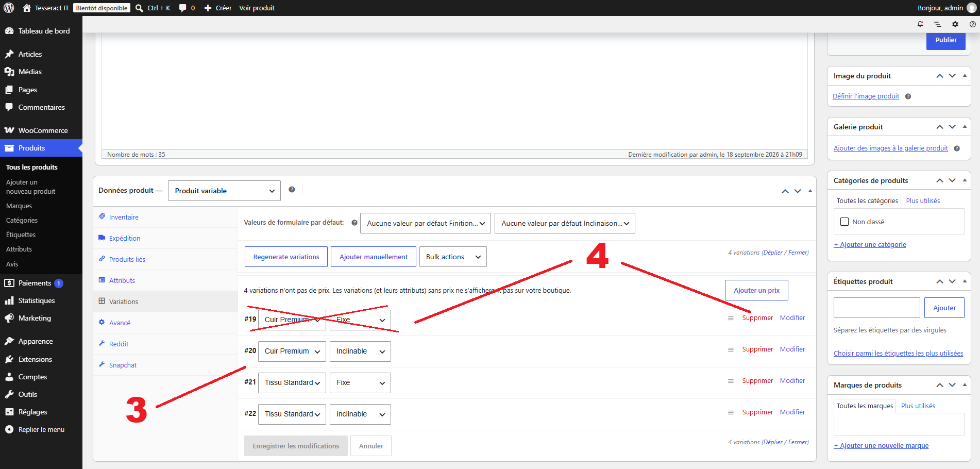The width and height of the screenshot is (980, 469).
Task: Open the search icon in admin bar
Action: (139, 8)
